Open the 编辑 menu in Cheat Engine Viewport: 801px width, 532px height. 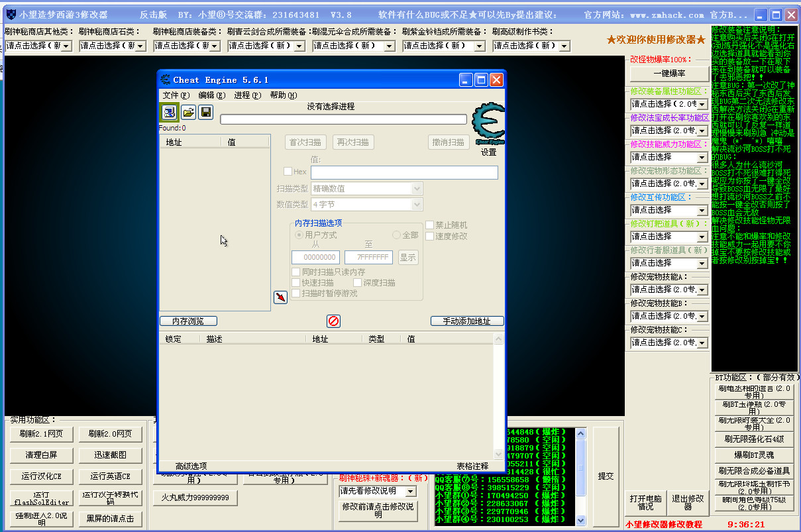[212, 95]
